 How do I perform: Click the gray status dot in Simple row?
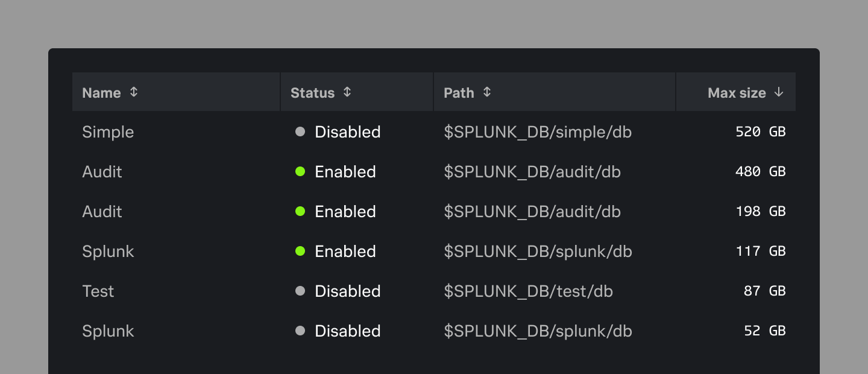click(x=300, y=132)
